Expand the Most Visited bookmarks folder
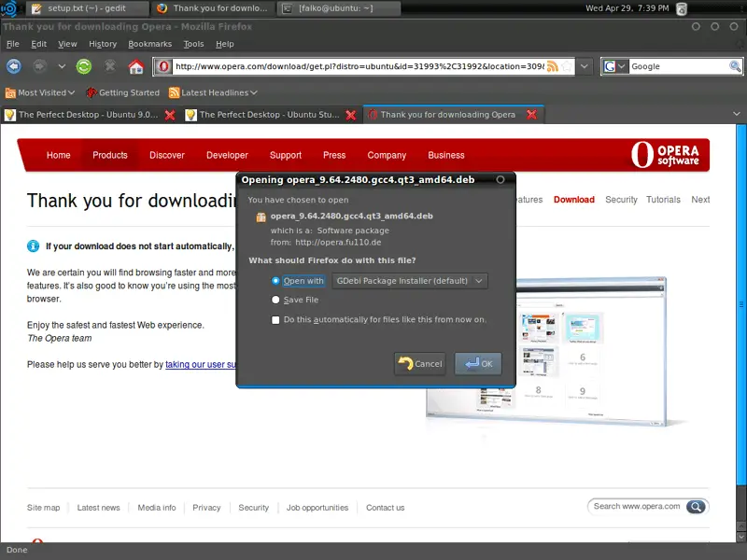The width and height of the screenshot is (747, 560). click(40, 92)
